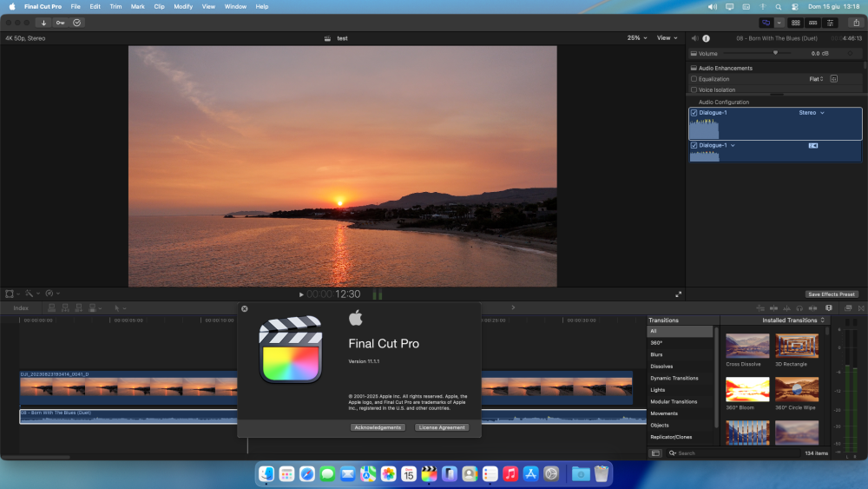Click the connect clip to primary storyline icon

pos(51,308)
